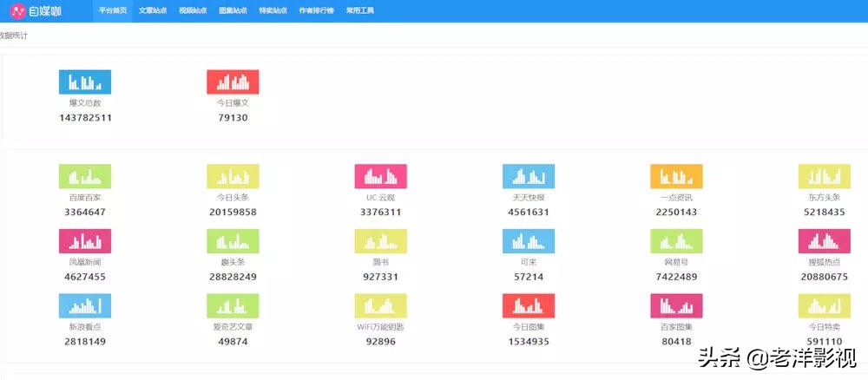Select the 今日头条 chart icon
Image resolution: width=868 pixels, height=380 pixels.
[x=233, y=176]
